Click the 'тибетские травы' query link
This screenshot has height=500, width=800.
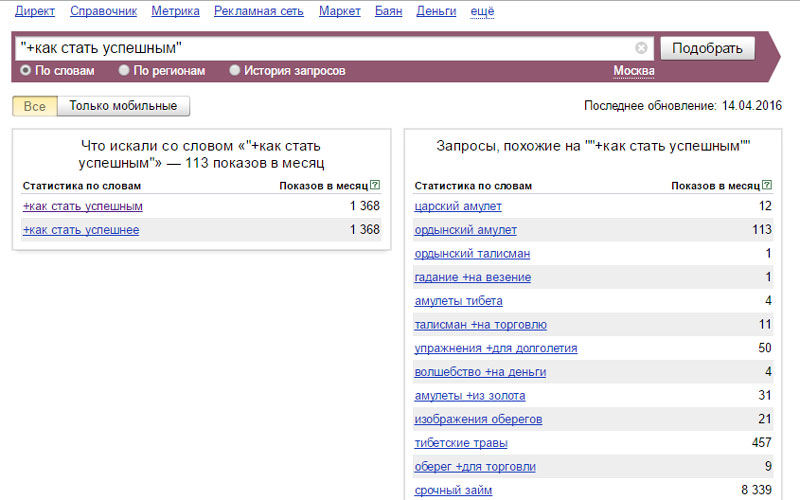[x=461, y=442]
